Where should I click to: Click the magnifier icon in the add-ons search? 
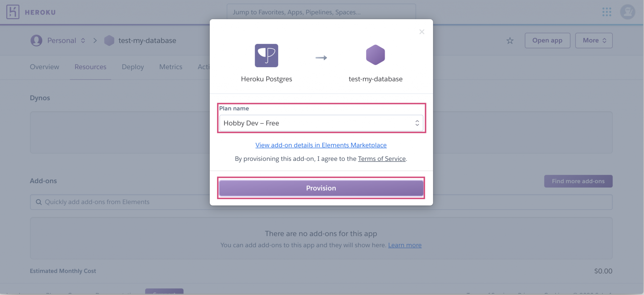(39, 202)
